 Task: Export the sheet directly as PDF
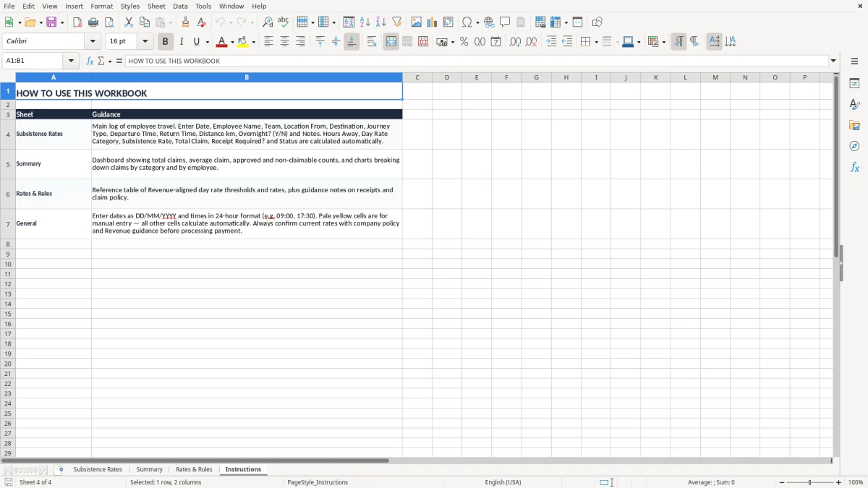click(77, 22)
